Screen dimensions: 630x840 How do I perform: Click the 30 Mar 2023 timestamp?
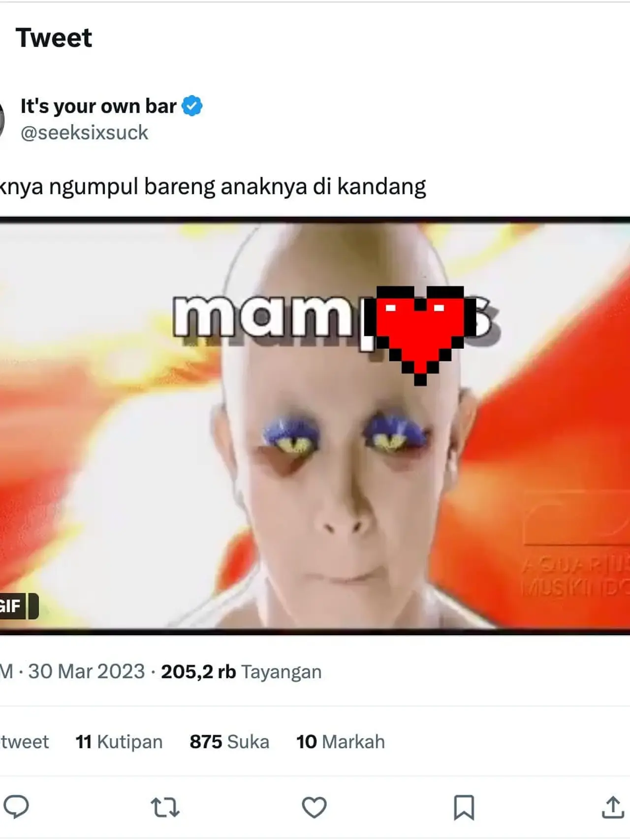pyautogui.click(x=86, y=672)
